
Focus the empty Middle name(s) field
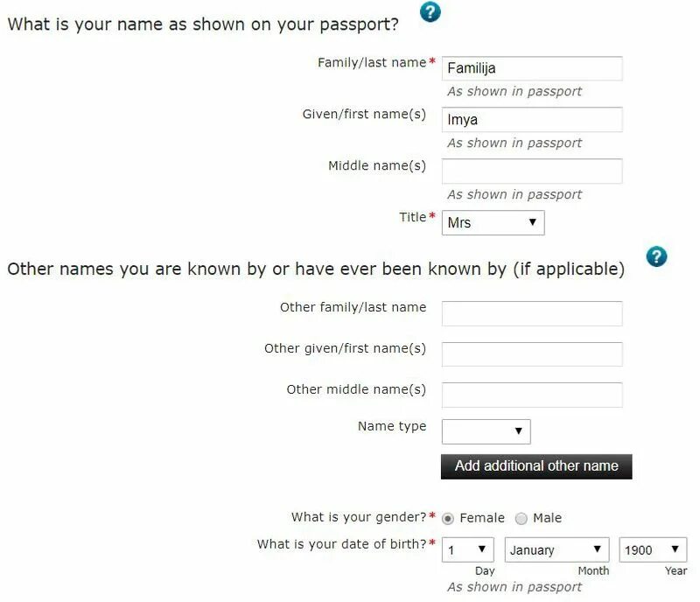tap(532, 171)
